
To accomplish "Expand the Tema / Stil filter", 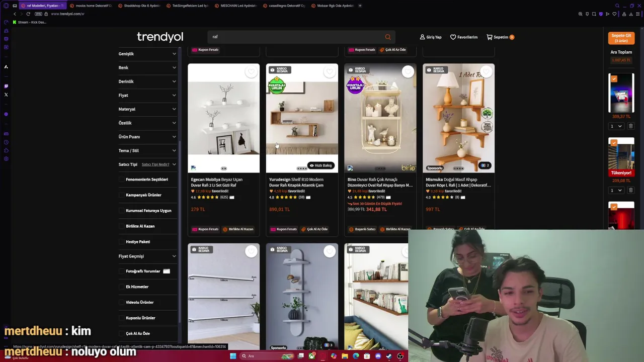I will click(x=147, y=150).
